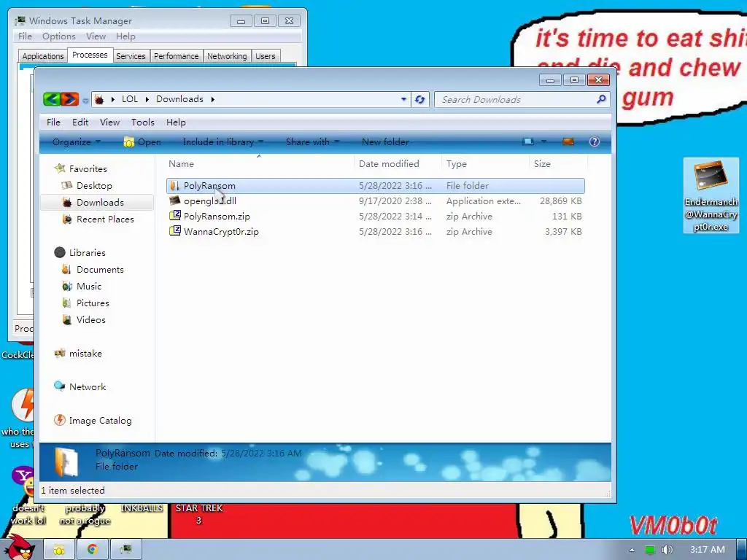Expand the Downloads breadcrumb arrow

[212, 99]
